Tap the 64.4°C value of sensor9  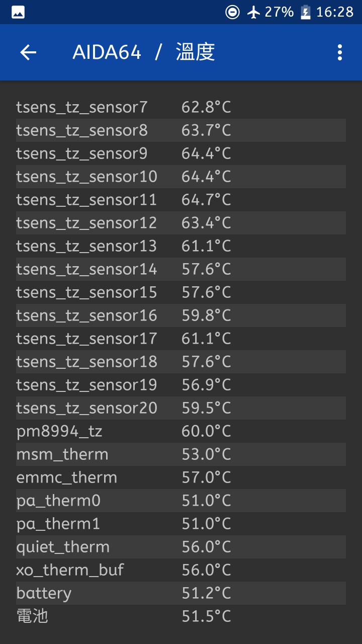pyautogui.click(x=206, y=153)
